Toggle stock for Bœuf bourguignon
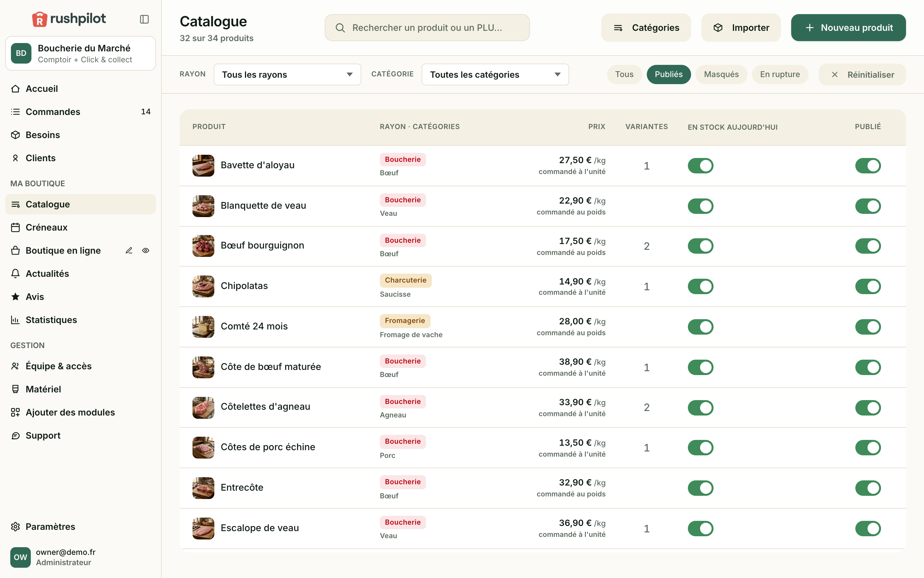Image resolution: width=924 pixels, height=578 pixels. click(x=700, y=246)
